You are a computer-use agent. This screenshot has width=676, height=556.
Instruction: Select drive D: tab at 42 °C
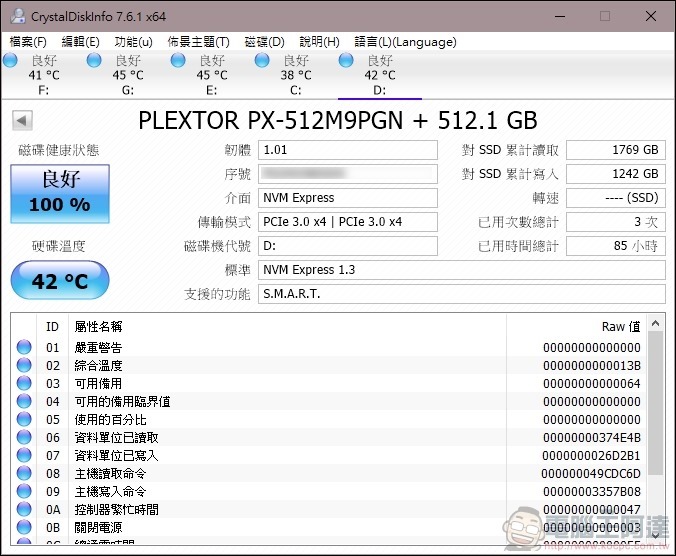[x=379, y=75]
